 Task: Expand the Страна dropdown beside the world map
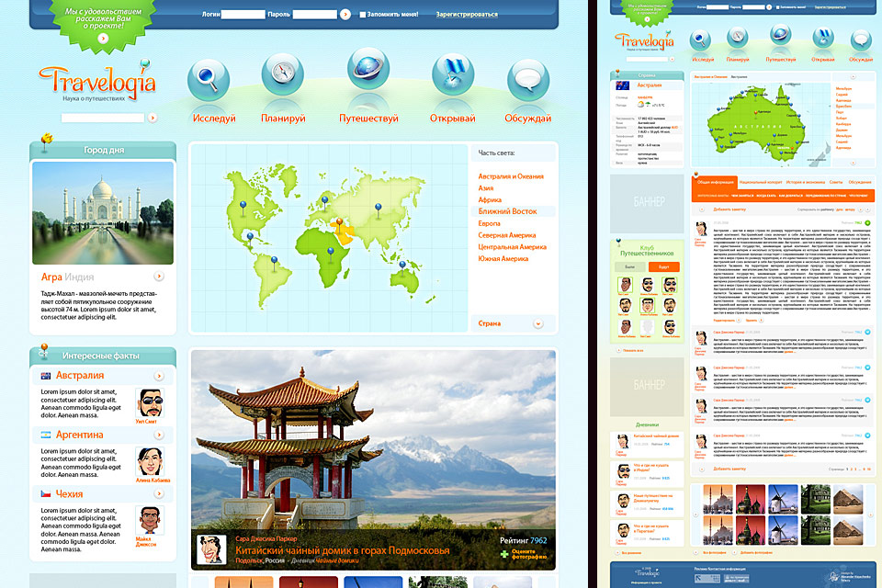click(x=538, y=323)
